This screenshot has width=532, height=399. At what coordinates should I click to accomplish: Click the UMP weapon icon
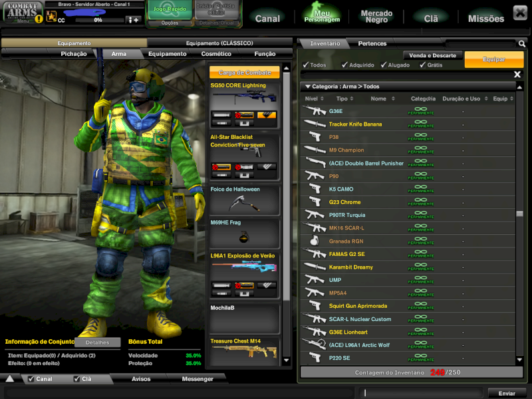(x=315, y=279)
